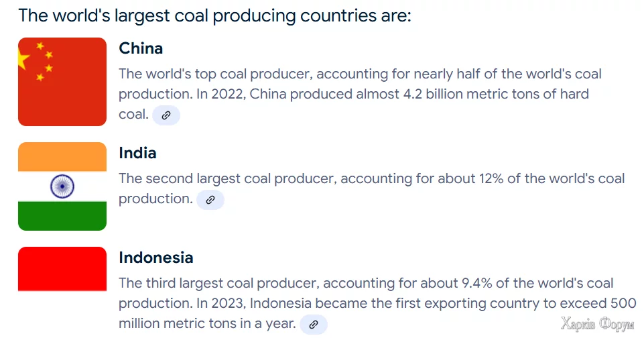Screen dimensions: 644x338
Task: Click the India heading
Action: [137, 153]
